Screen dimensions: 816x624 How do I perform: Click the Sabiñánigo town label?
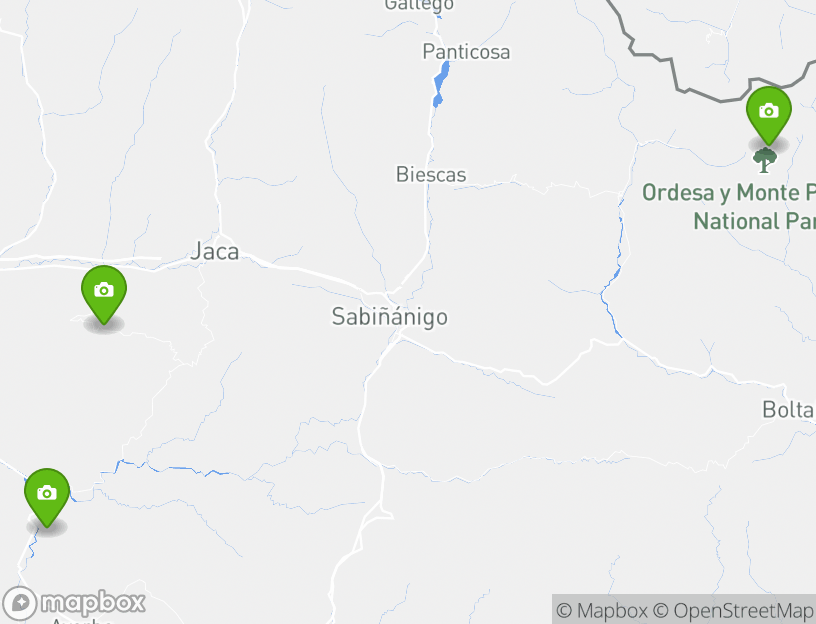(x=390, y=316)
